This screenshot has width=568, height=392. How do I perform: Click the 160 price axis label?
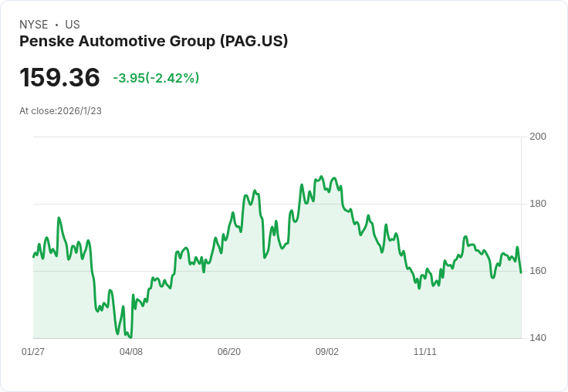(538, 271)
